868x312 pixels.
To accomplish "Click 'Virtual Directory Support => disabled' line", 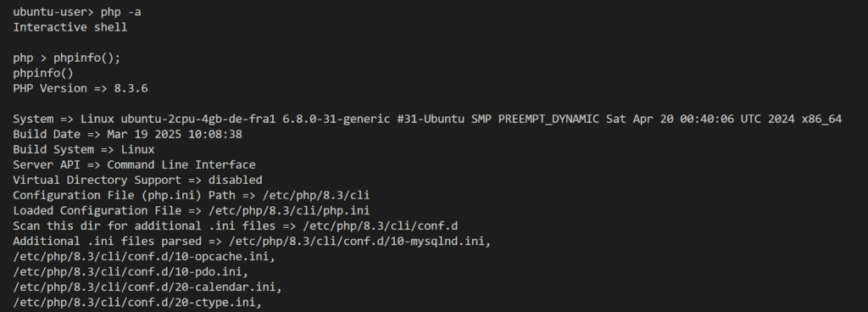I will 137,181.
